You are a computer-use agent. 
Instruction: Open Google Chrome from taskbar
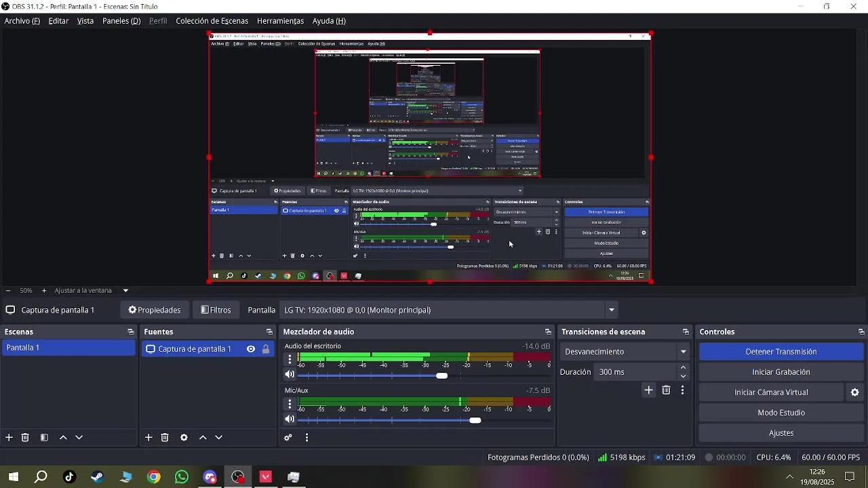[x=154, y=477]
